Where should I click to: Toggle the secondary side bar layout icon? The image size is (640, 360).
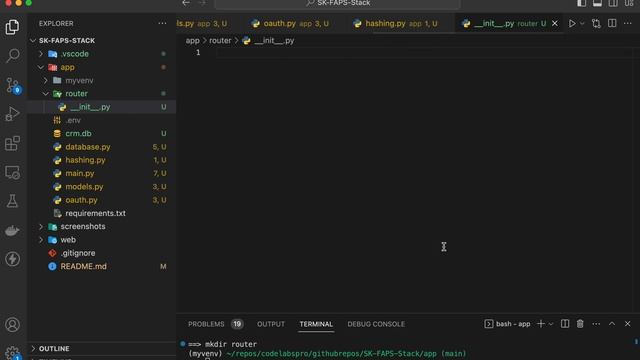tap(613, 3)
